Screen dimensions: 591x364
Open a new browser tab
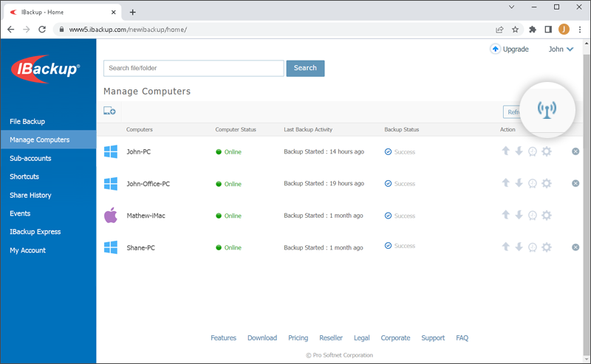[133, 12]
